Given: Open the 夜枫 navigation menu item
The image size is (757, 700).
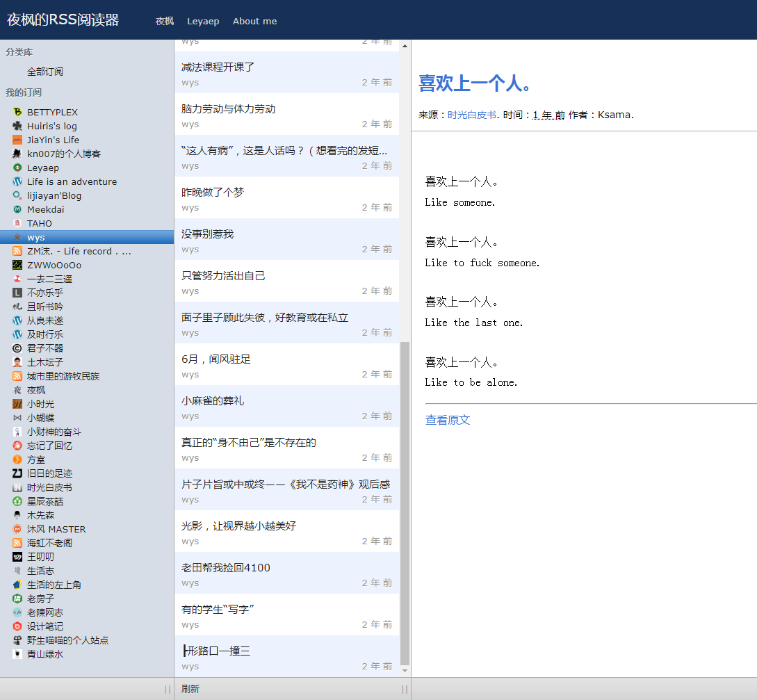Looking at the screenshot, I should click(165, 21).
